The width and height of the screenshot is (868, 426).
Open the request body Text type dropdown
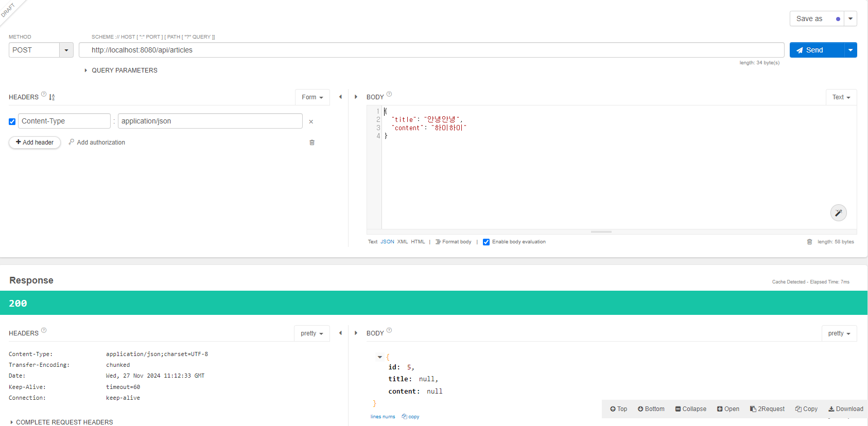841,97
